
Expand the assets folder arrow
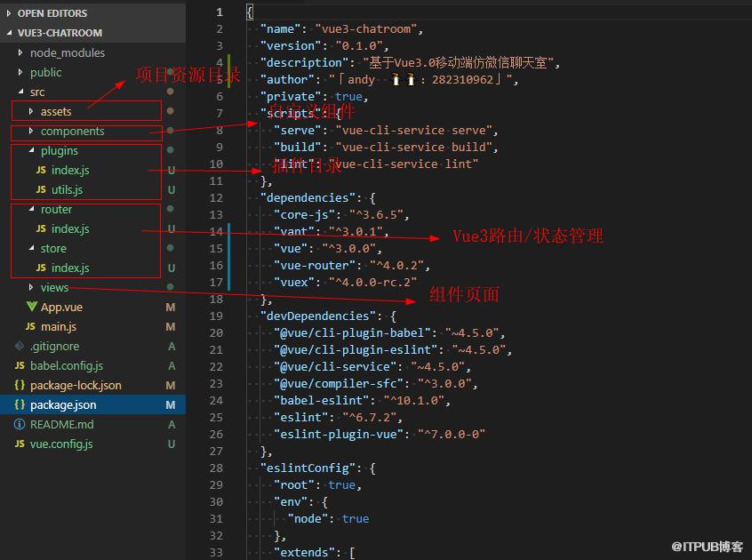(31, 111)
